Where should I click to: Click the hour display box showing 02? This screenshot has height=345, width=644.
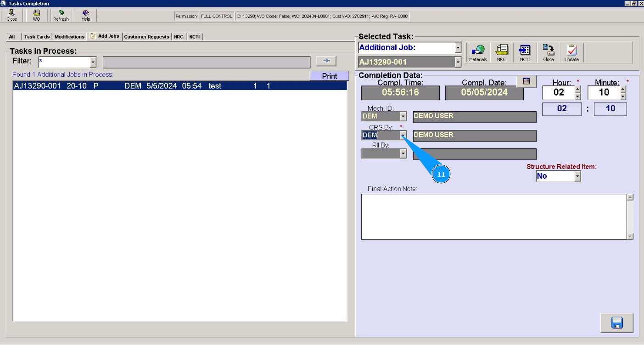[x=562, y=109]
